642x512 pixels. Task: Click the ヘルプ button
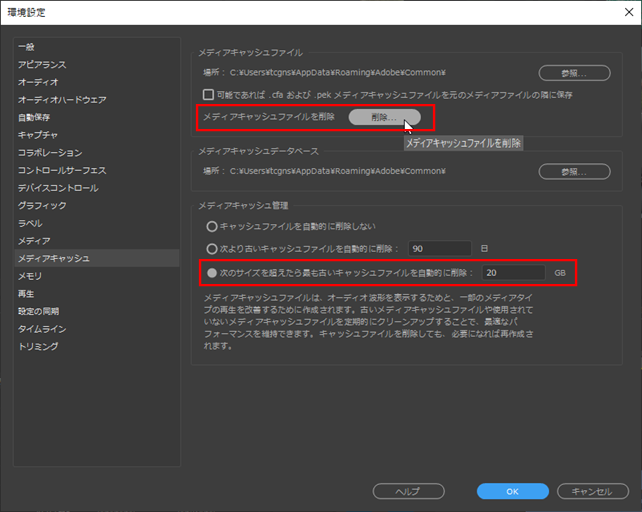(x=408, y=491)
